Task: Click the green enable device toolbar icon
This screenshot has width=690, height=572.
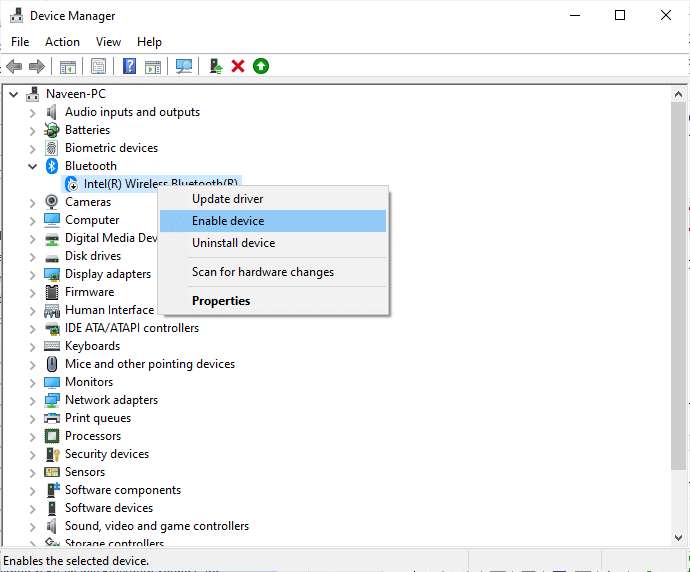Action: tap(261, 66)
